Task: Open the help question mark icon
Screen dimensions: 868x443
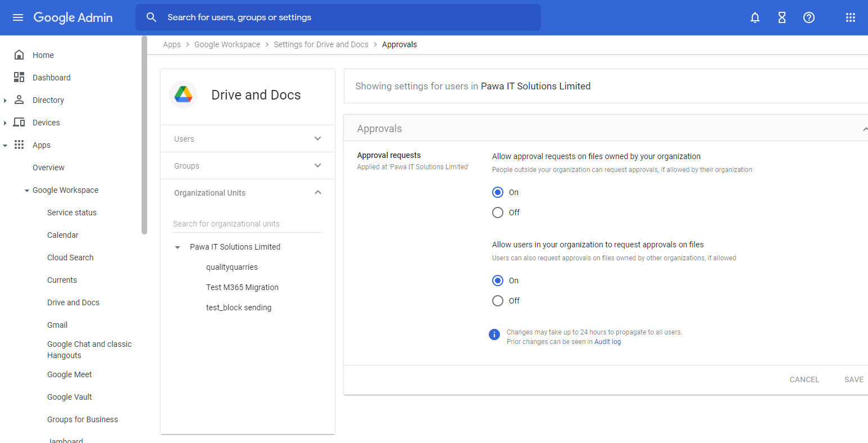Action: click(808, 17)
